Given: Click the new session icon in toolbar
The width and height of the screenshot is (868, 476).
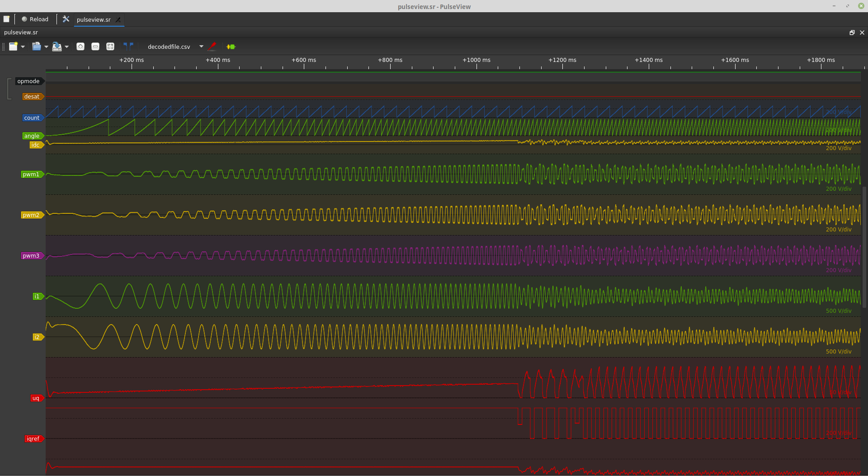Looking at the screenshot, I should coord(13,47).
